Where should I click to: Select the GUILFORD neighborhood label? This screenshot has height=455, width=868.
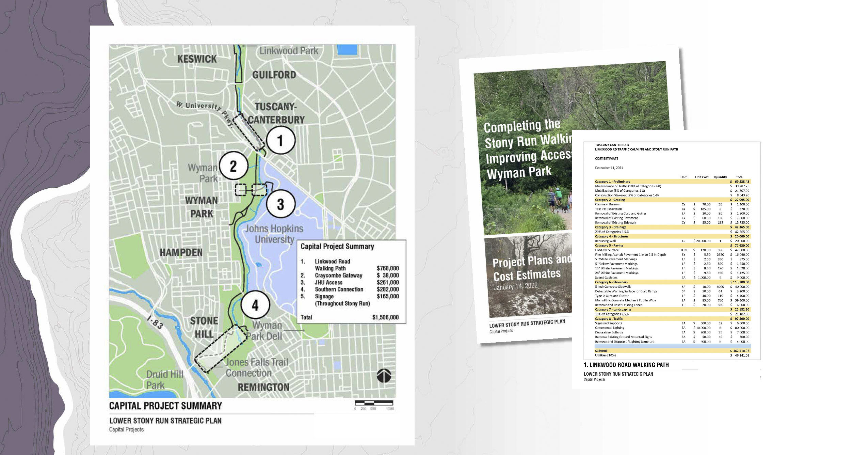click(274, 75)
